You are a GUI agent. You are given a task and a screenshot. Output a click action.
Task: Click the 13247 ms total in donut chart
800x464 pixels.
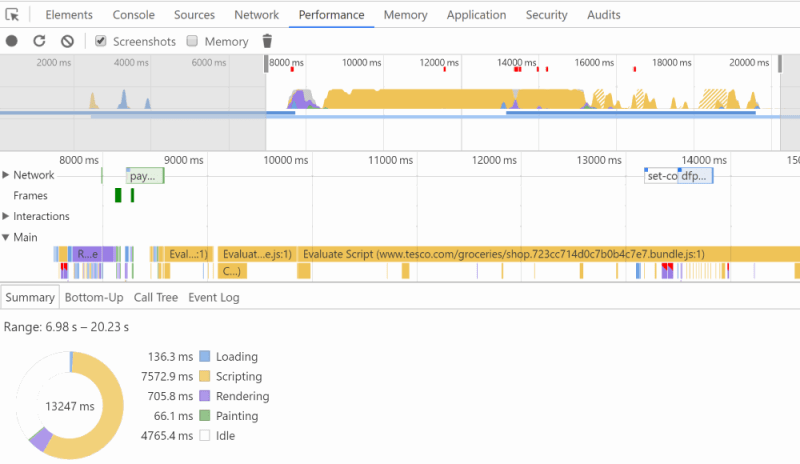[x=70, y=406]
